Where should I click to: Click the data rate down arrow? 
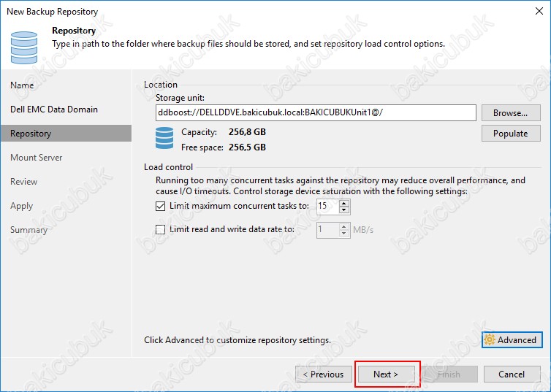pyautogui.click(x=344, y=234)
